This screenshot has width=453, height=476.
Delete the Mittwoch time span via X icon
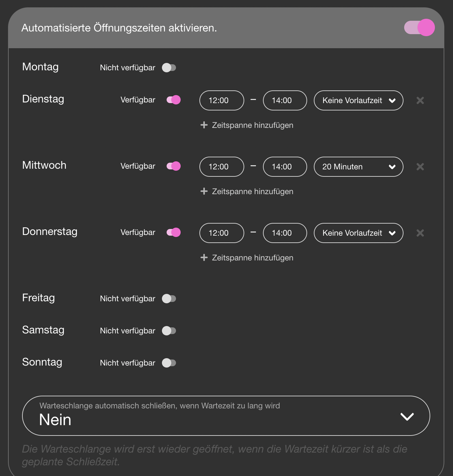click(x=420, y=167)
